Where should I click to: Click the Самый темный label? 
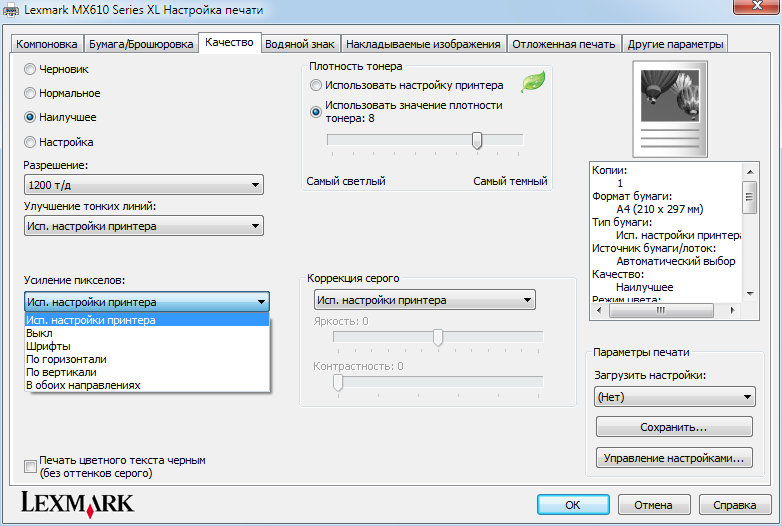(510, 181)
